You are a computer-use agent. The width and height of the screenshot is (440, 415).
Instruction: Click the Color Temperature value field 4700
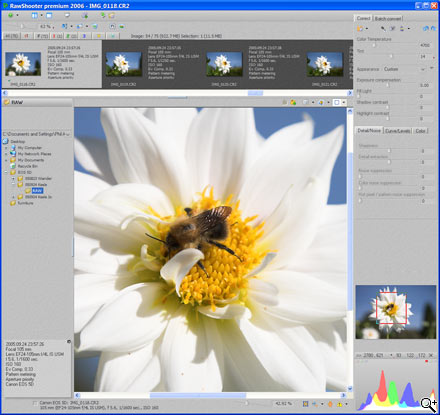(x=425, y=45)
